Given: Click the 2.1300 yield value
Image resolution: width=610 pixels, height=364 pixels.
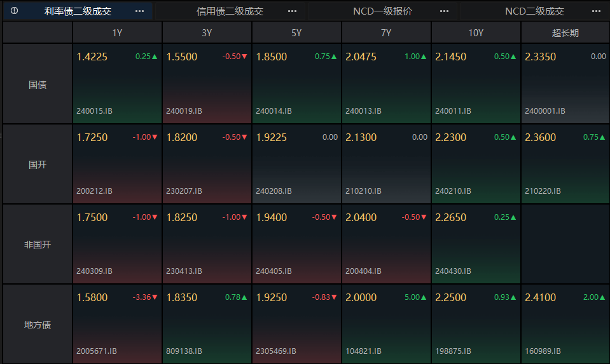Looking at the screenshot, I should [361, 137].
